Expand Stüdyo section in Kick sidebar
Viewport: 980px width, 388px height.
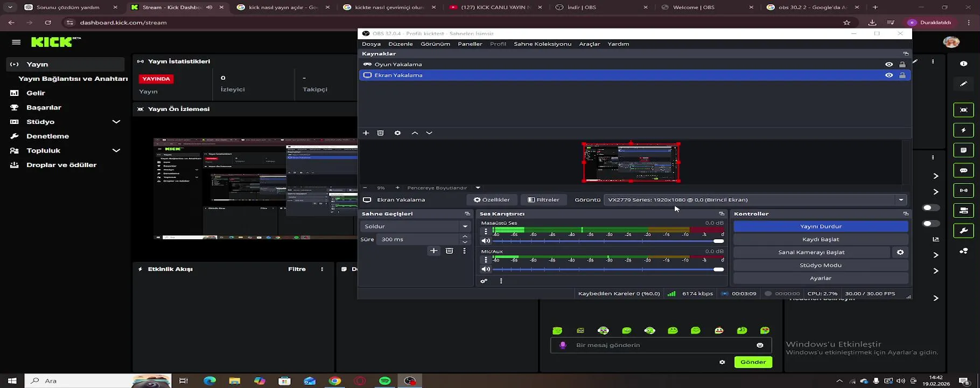(x=116, y=122)
